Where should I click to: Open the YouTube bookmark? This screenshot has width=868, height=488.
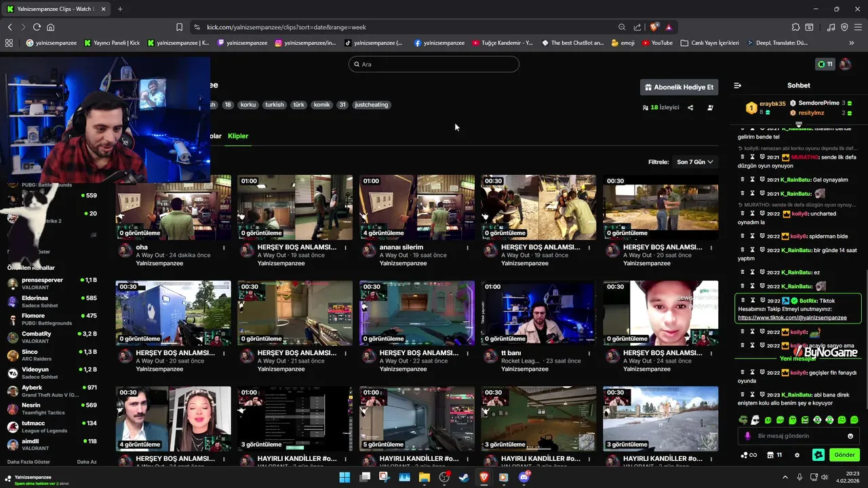point(657,43)
